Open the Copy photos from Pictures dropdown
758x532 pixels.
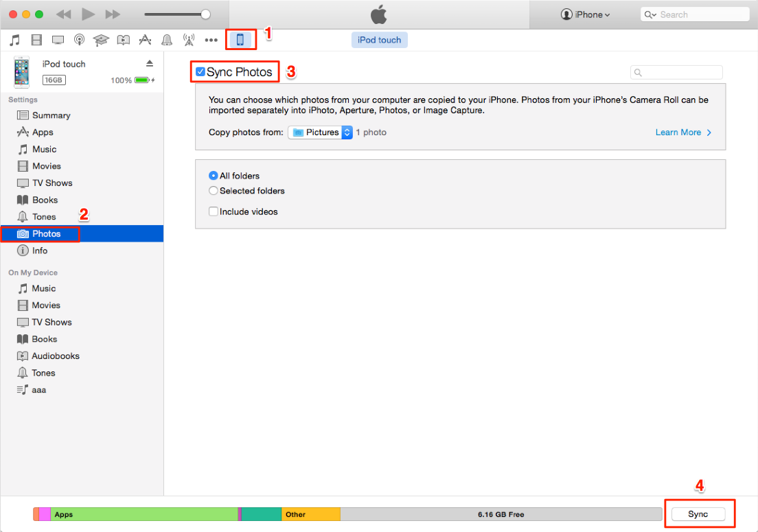pos(321,132)
